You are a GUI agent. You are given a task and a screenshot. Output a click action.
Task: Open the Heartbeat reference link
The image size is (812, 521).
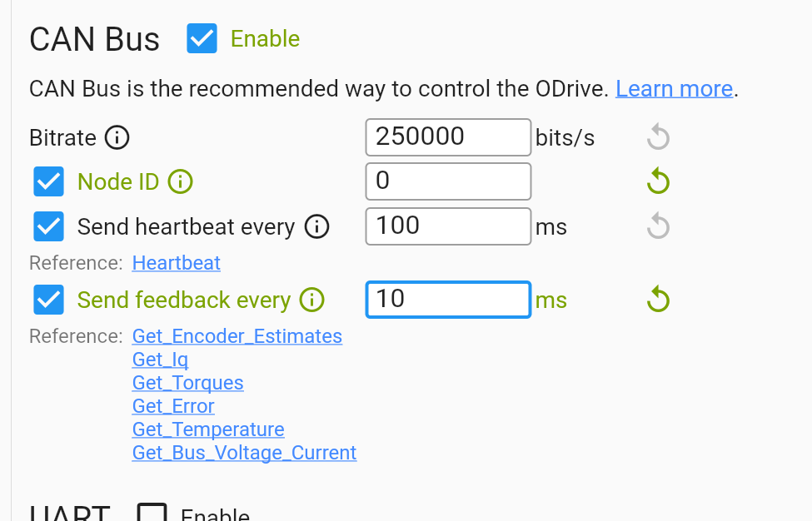177,263
